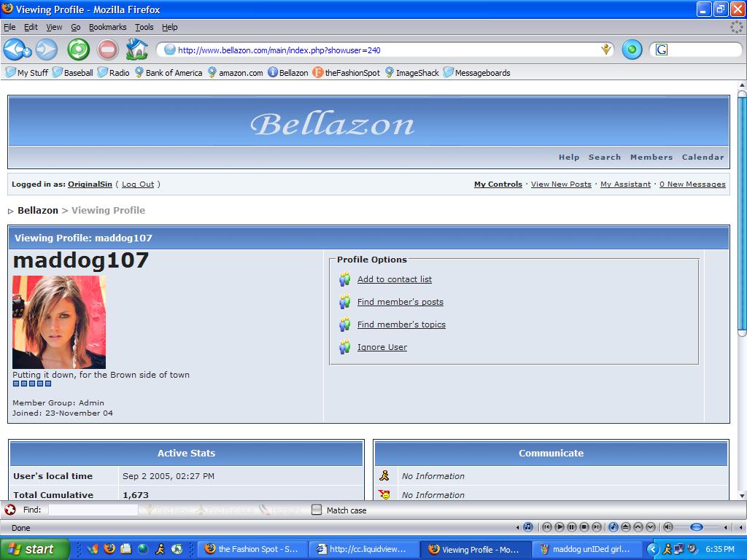Click the Reload page toolbar icon
Viewport: 747px width, 560px height.
[x=78, y=50]
